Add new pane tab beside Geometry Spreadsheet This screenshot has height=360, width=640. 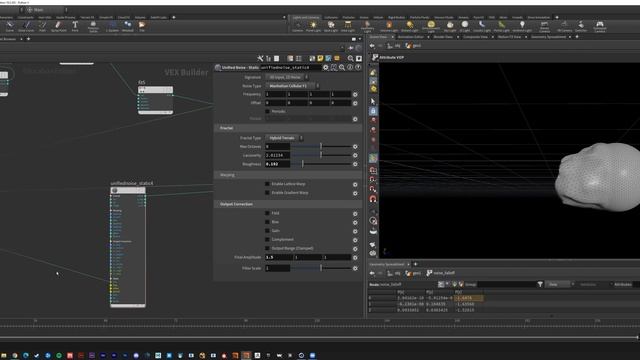[x=416, y=264]
